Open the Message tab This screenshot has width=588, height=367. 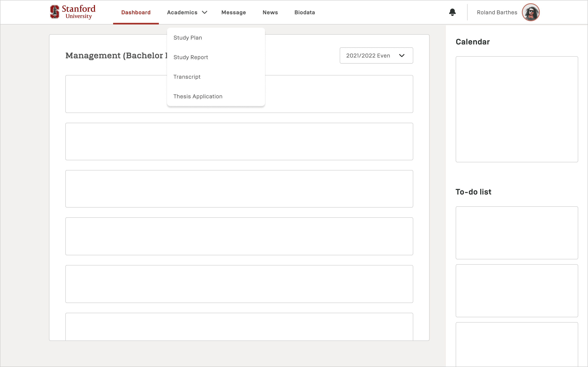click(x=234, y=12)
